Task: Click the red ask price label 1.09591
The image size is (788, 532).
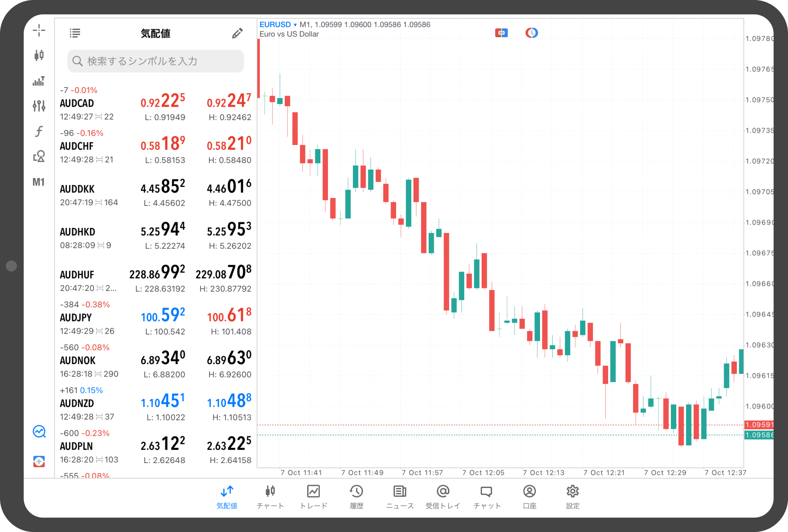Action: click(x=759, y=425)
